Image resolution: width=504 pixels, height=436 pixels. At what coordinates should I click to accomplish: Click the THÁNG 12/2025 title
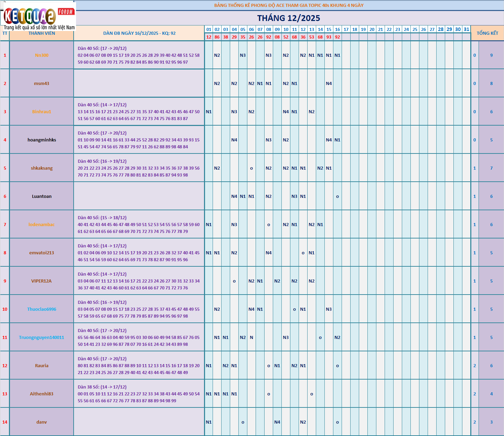click(289, 18)
